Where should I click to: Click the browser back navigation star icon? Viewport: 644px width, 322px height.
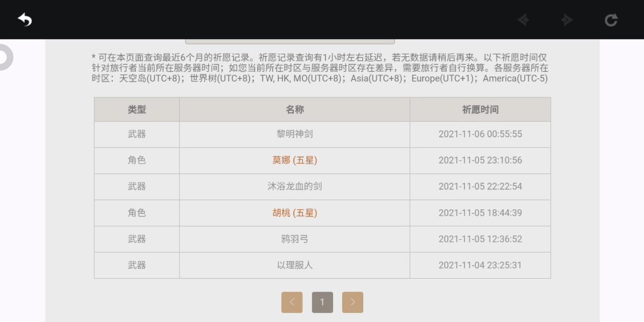click(x=523, y=20)
